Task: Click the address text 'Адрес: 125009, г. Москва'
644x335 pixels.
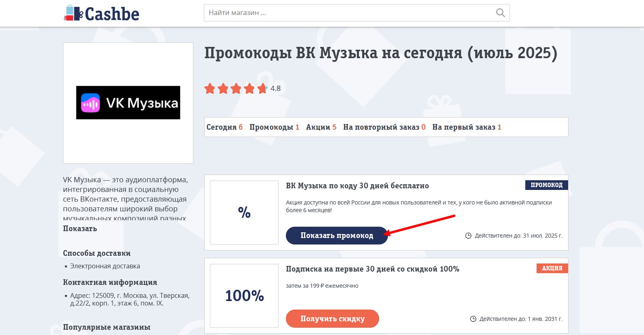Action: pyautogui.click(x=130, y=299)
